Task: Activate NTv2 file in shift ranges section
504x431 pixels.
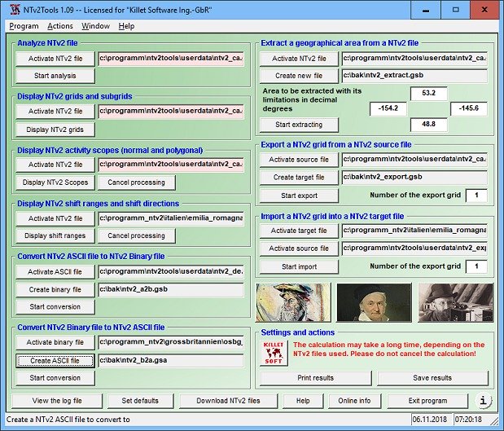Action: pyautogui.click(x=55, y=218)
